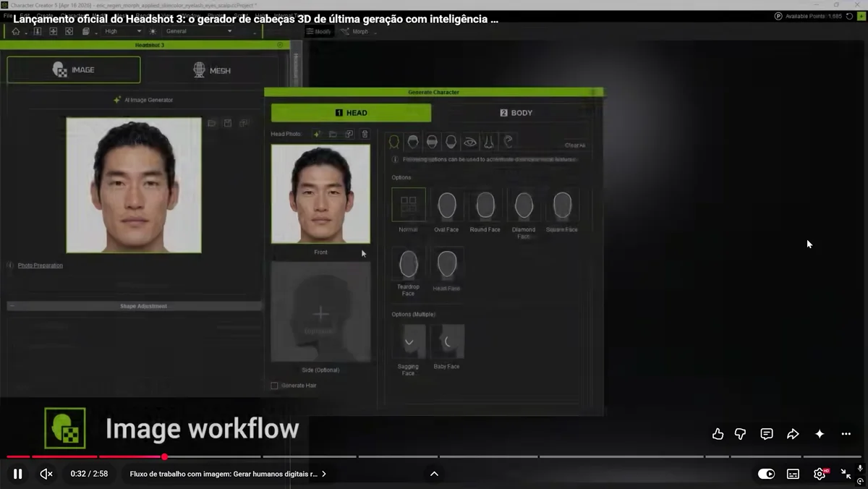Open the folder icon beside Headshot photo
Image resolution: width=868 pixels, height=489 pixels.
[212, 124]
